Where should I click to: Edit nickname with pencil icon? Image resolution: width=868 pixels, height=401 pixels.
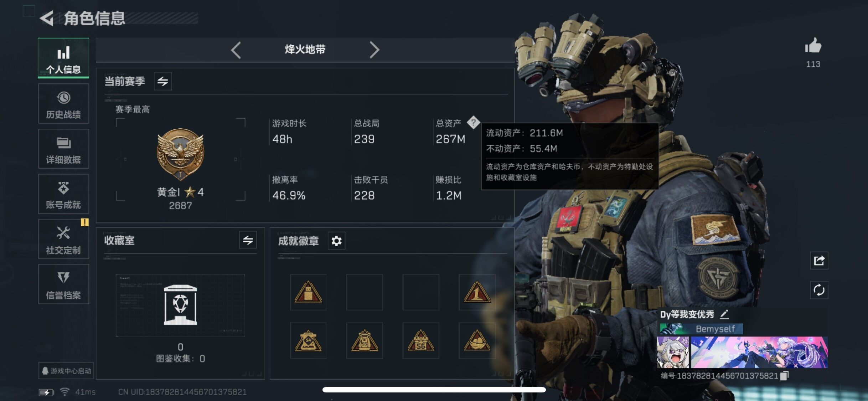tap(724, 314)
